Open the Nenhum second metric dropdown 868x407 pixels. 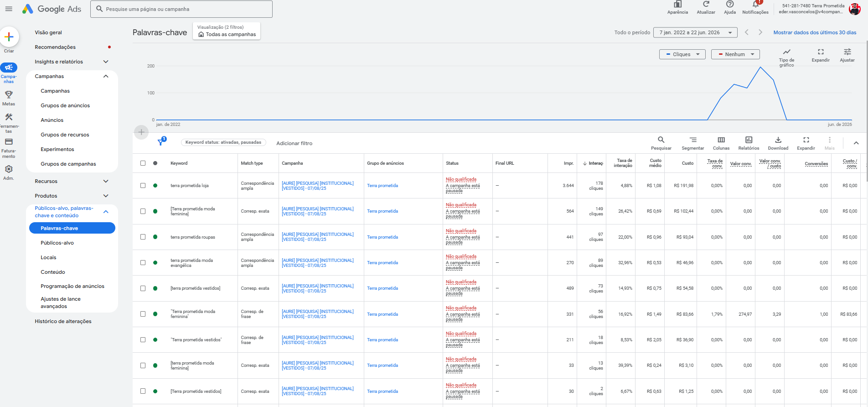click(735, 54)
